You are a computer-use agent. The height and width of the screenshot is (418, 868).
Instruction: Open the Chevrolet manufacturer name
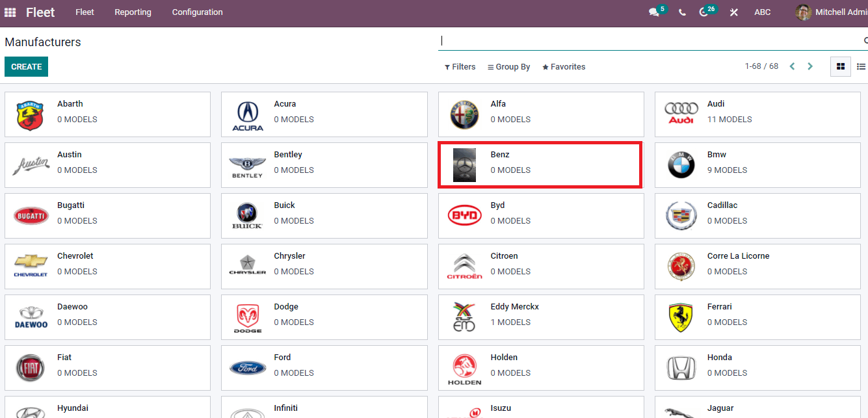(75, 256)
